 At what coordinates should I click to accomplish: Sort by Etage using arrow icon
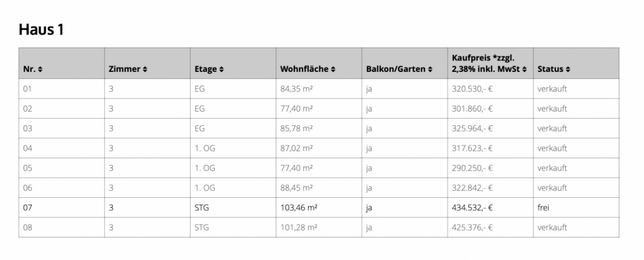point(222,70)
